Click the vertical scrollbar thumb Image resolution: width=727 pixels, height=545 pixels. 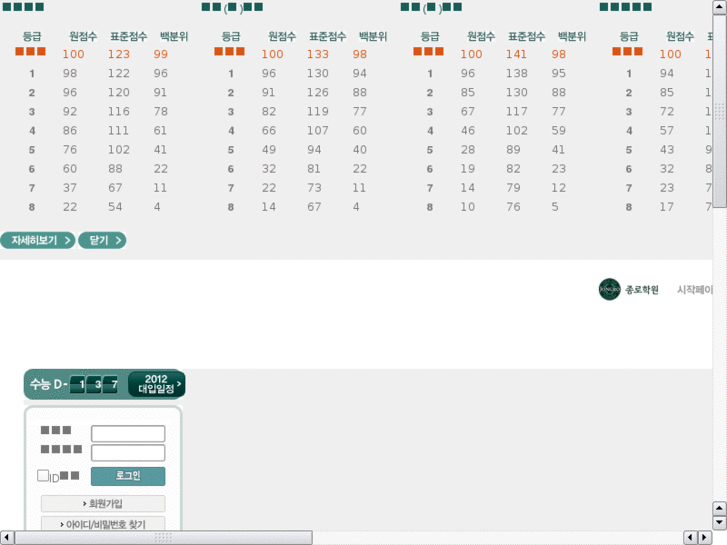[719, 111]
